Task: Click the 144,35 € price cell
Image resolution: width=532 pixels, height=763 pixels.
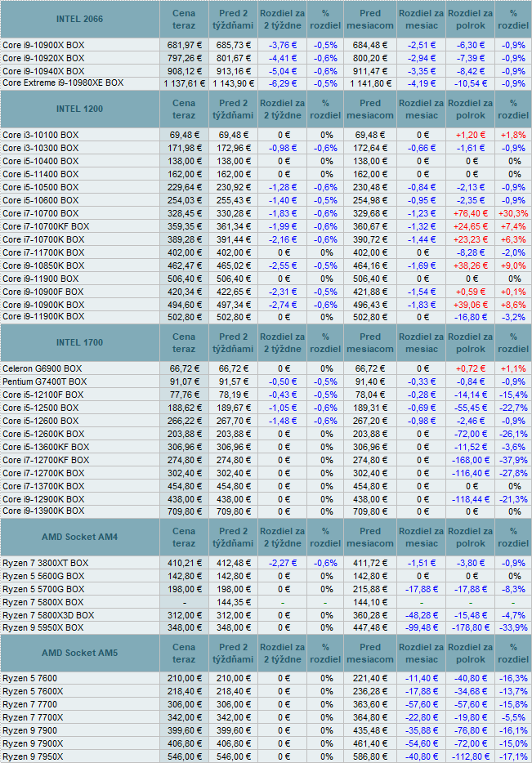Action: [234, 603]
